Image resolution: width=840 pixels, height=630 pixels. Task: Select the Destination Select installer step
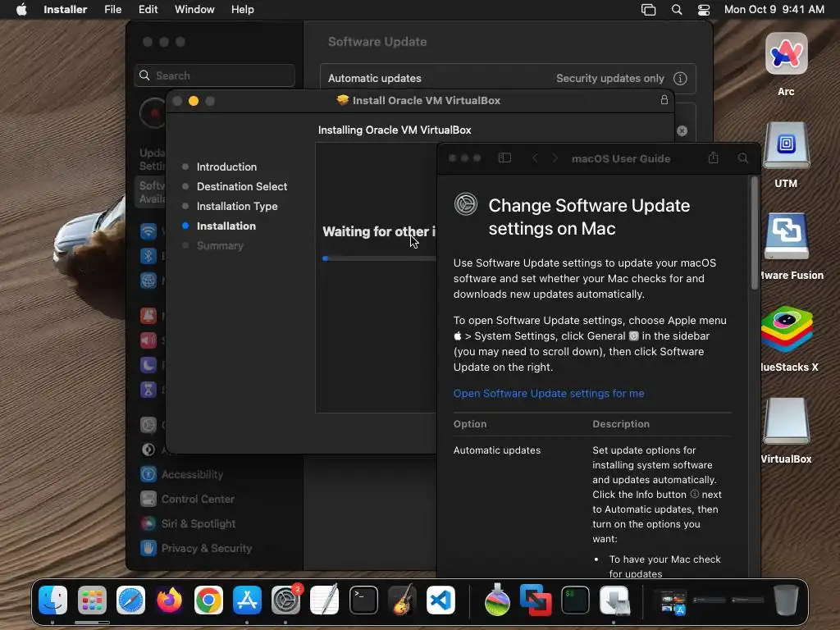pyautogui.click(x=242, y=186)
